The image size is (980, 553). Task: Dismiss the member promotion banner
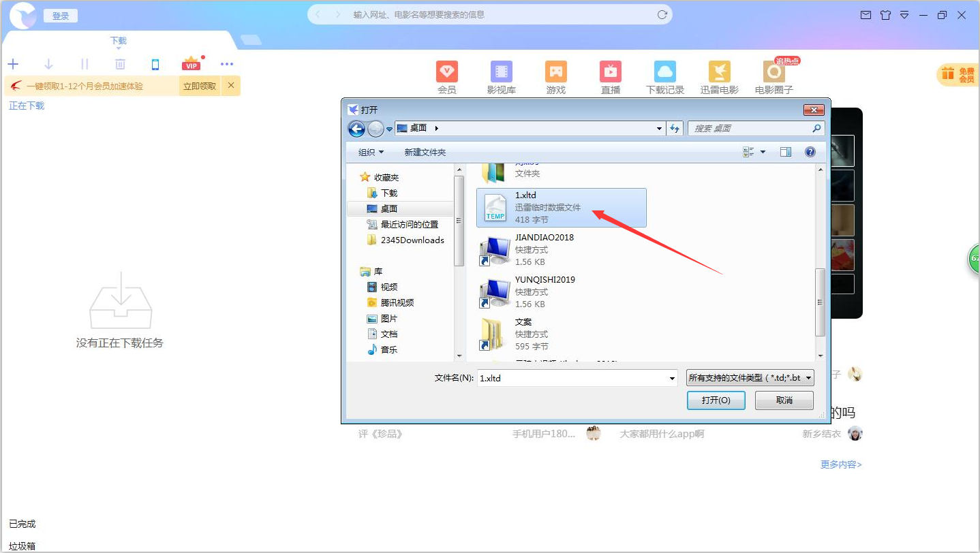click(x=231, y=85)
